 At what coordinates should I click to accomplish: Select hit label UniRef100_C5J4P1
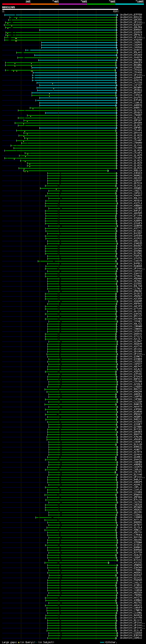click(x=131, y=130)
